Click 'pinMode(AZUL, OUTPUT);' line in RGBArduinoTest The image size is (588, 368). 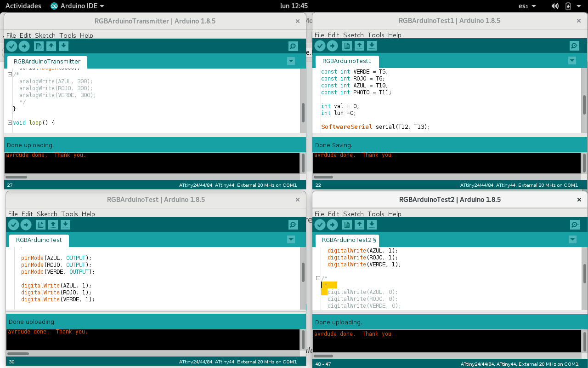coord(56,258)
